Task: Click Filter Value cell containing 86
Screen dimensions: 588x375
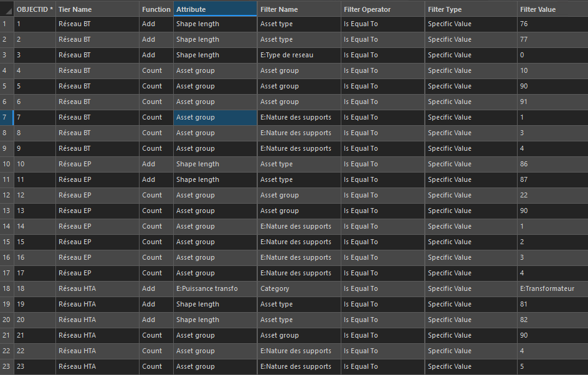Action: coord(552,164)
